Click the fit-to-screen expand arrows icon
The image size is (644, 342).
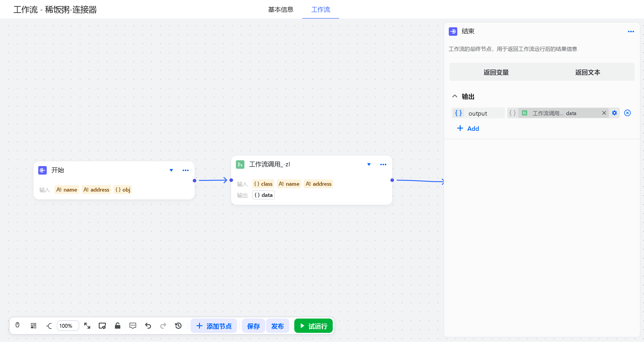pyautogui.click(x=87, y=326)
